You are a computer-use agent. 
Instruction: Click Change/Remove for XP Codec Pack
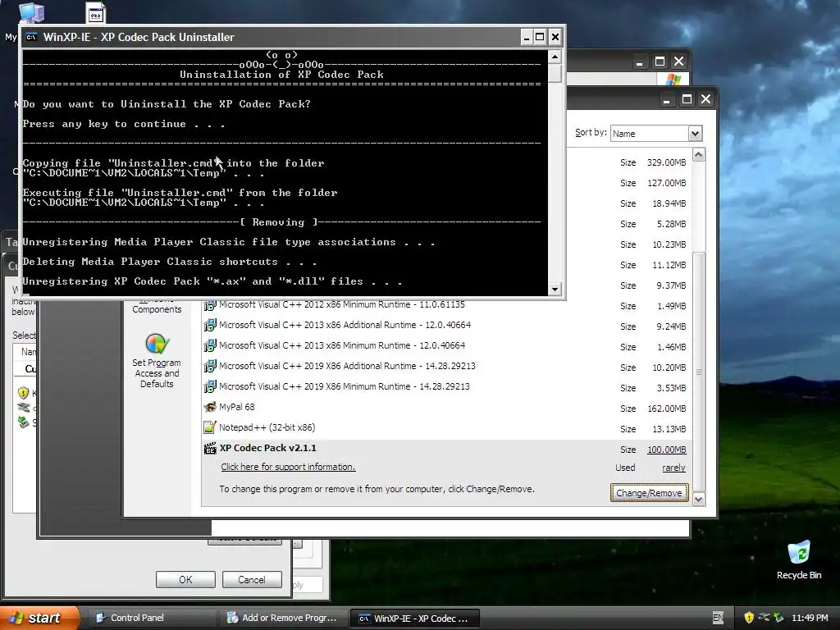[x=649, y=492]
